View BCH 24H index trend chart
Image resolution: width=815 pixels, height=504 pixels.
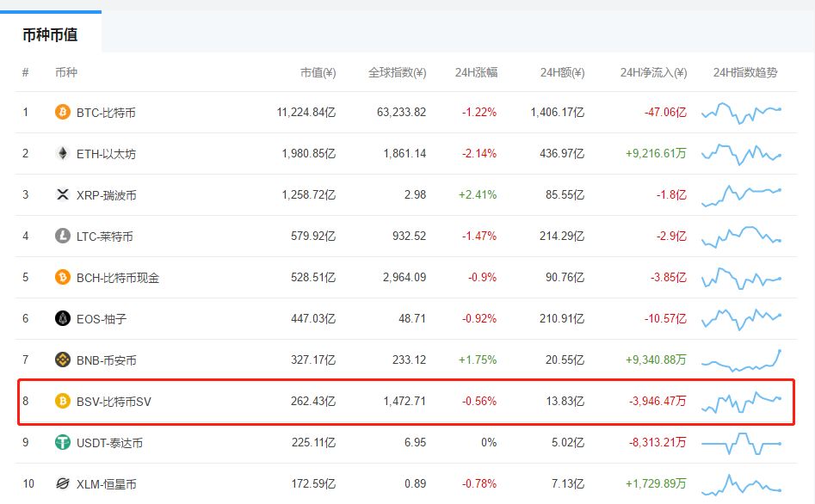pos(741,278)
